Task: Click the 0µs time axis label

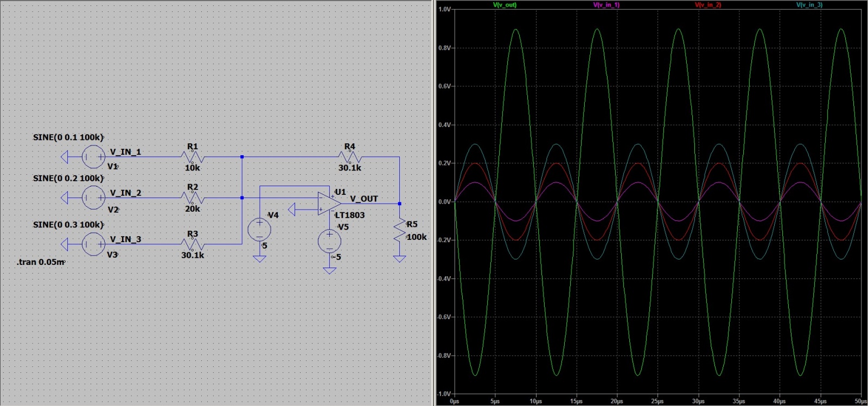Action: (x=455, y=401)
